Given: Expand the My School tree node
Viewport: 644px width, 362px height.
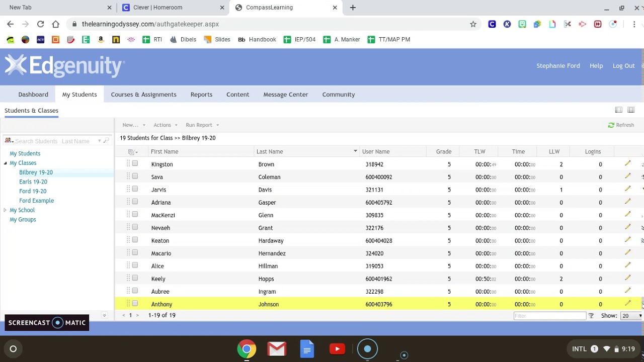Looking at the screenshot, I should tap(5, 210).
